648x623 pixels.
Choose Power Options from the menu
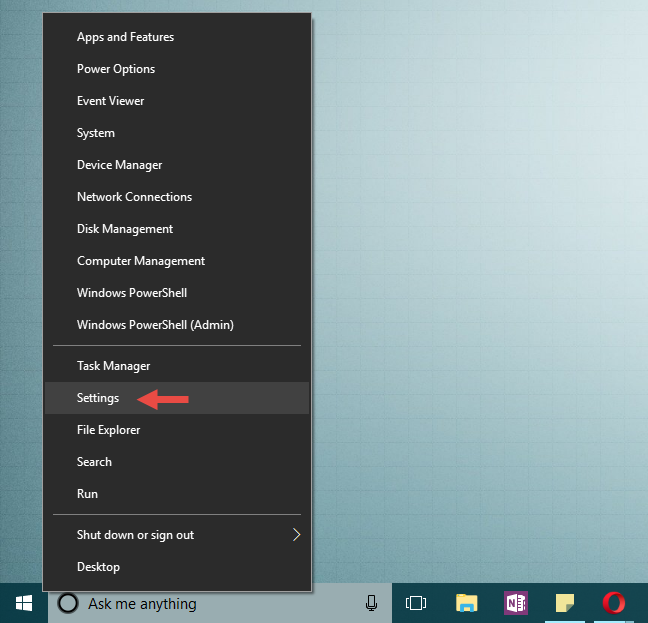tap(116, 69)
